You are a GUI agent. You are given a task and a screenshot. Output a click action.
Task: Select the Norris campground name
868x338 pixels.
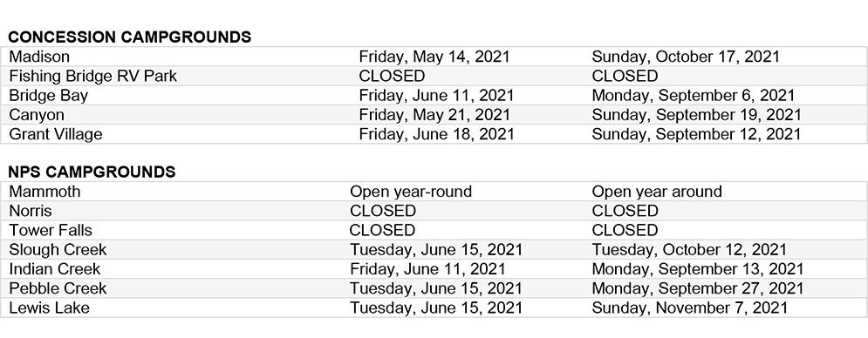tap(31, 211)
